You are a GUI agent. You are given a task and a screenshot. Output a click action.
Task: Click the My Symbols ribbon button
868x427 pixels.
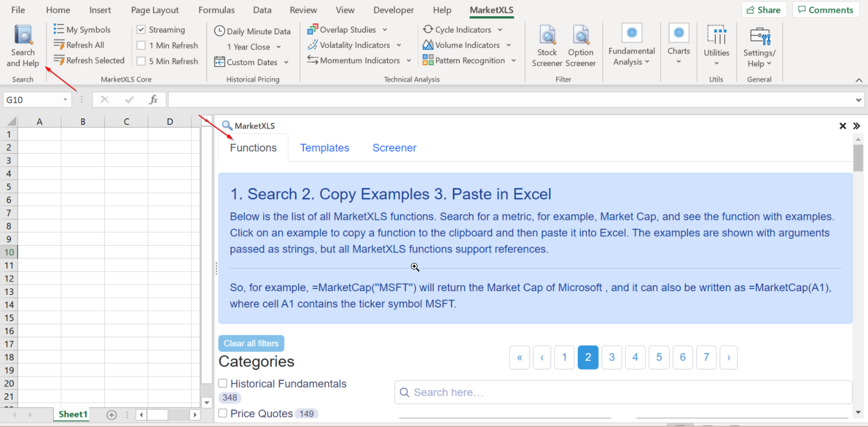[82, 30]
